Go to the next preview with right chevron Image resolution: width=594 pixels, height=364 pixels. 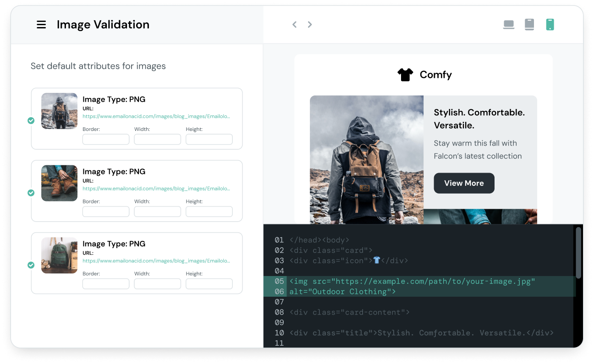coord(310,25)
